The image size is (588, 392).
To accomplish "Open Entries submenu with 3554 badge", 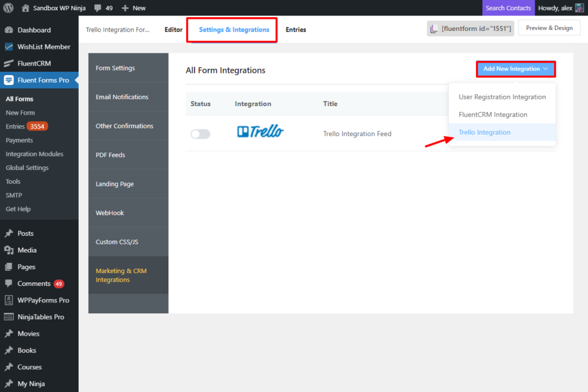I will (26, 126).
